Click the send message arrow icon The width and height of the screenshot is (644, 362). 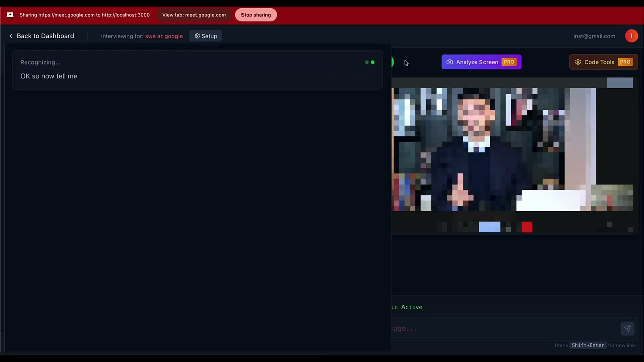coord(627,328)
